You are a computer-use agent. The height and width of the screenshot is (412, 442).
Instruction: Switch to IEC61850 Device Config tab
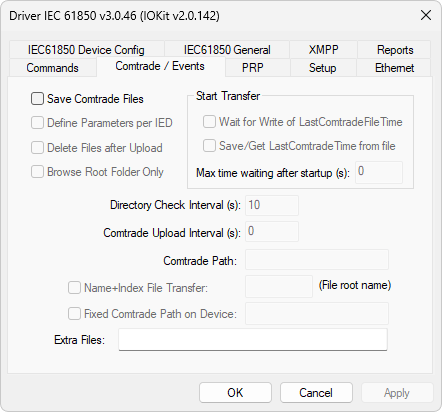[86, 50]
